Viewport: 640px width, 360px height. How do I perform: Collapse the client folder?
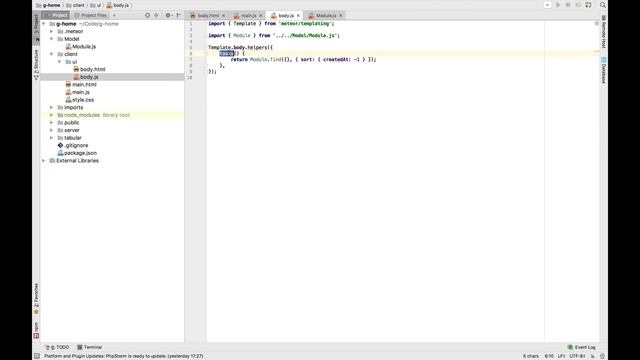point(52,54)
